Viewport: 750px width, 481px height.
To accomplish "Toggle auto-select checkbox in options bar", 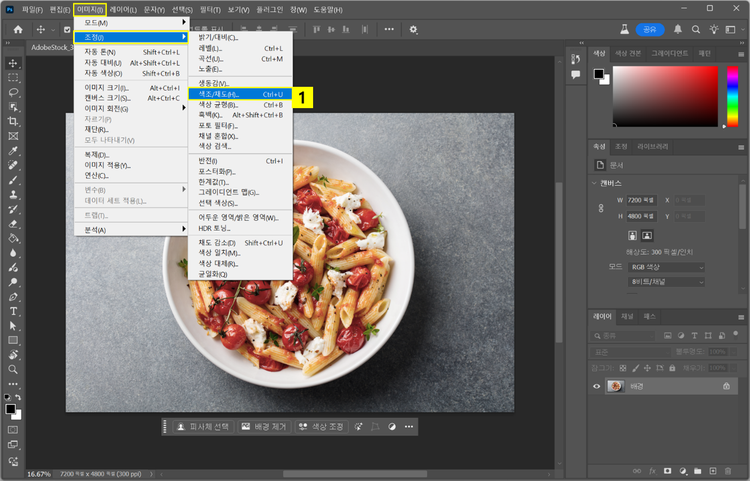I will pyautogui.click(x=67, y=30).
